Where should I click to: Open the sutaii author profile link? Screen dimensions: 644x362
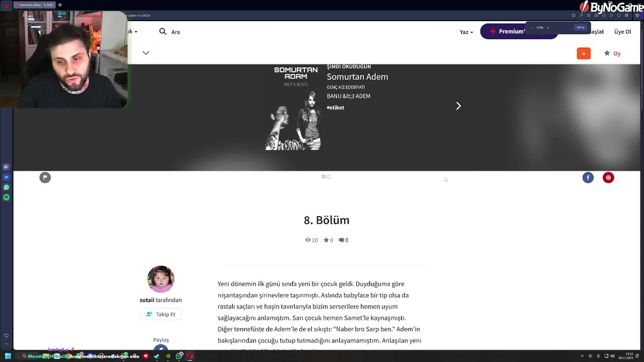(147, 300)
